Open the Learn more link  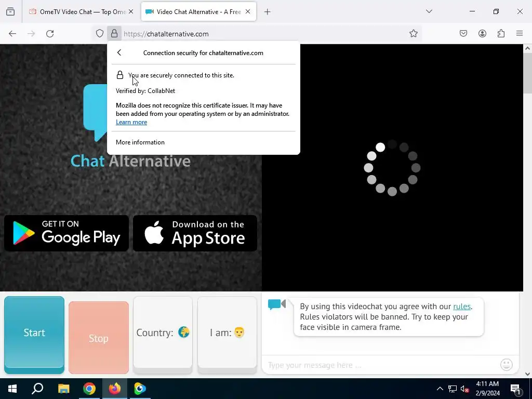click(131, 122)
